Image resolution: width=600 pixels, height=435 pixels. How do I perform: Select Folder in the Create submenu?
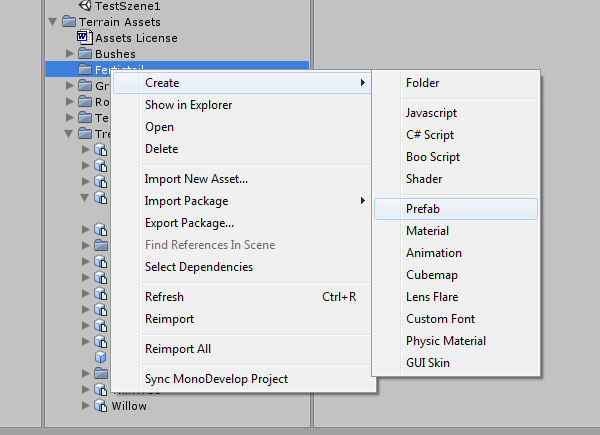pos(422,83)
